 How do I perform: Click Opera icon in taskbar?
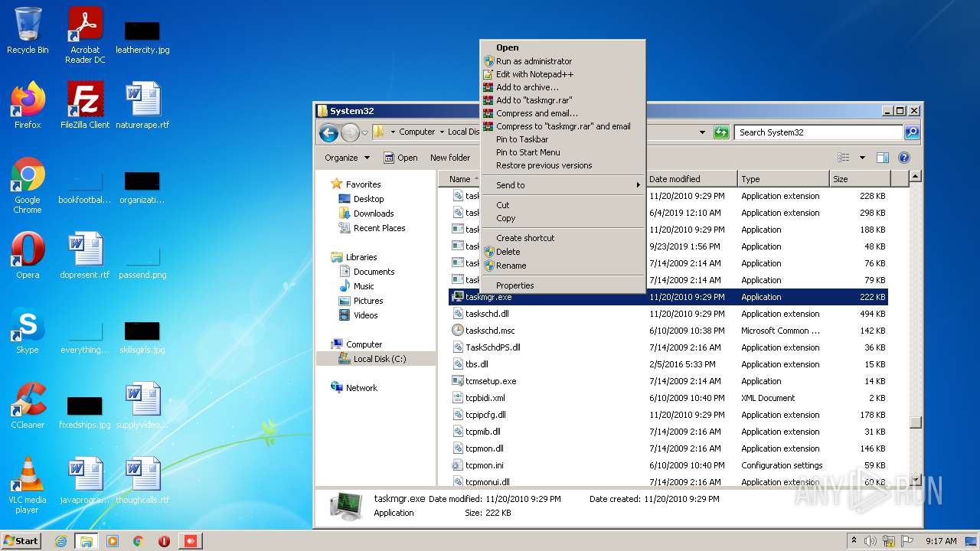(164, 541)
